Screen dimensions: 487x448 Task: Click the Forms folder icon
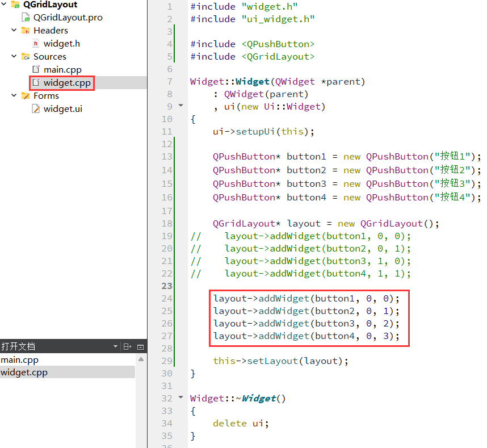click(26, 96)
